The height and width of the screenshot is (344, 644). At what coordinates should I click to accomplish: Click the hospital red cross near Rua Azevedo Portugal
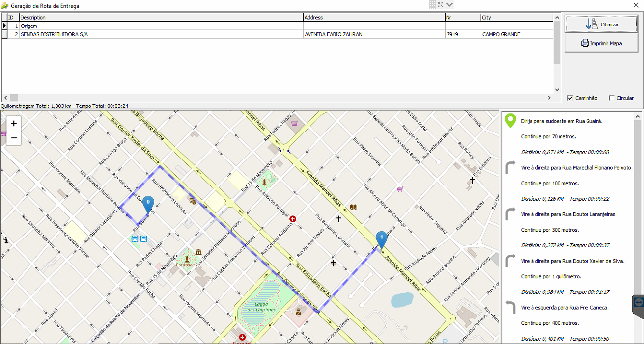(293, 218)
